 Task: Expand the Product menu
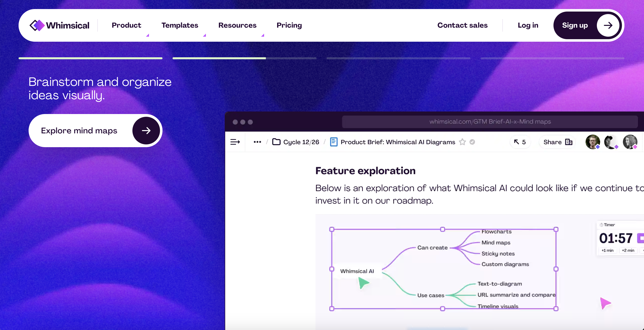click(126, 25)
